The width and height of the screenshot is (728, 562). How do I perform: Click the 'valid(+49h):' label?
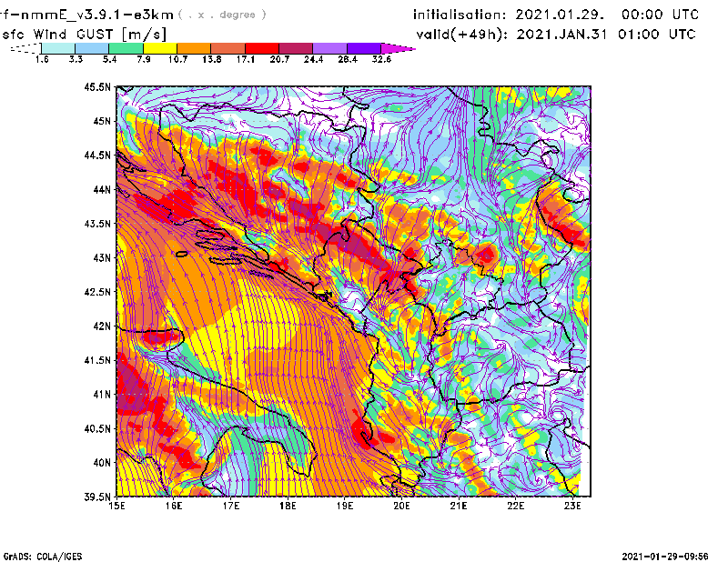click(462, 35)
